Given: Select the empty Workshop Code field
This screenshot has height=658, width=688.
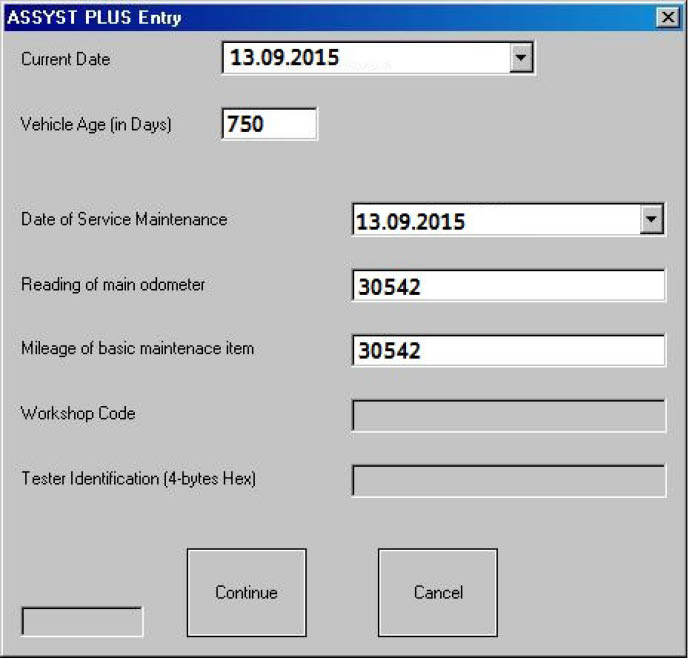Looking at the screenshot, I should pos(508,415).
